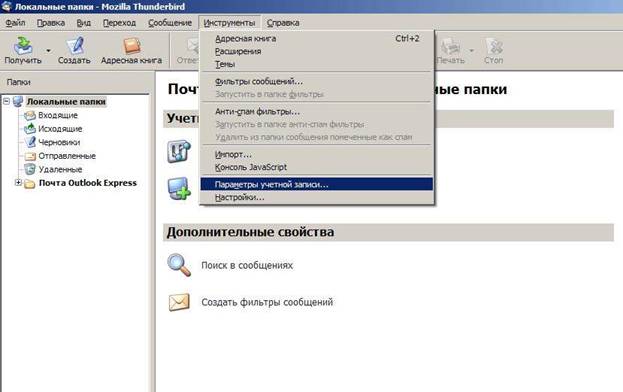Open the Удаленные folder

(x=60, y=169)
